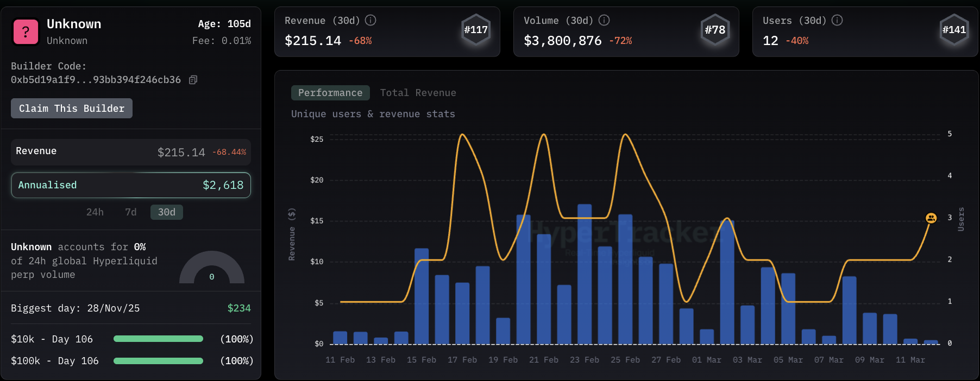Click the pink question mark builder avatar
This screenshot has height=381, width=980.
26,32
